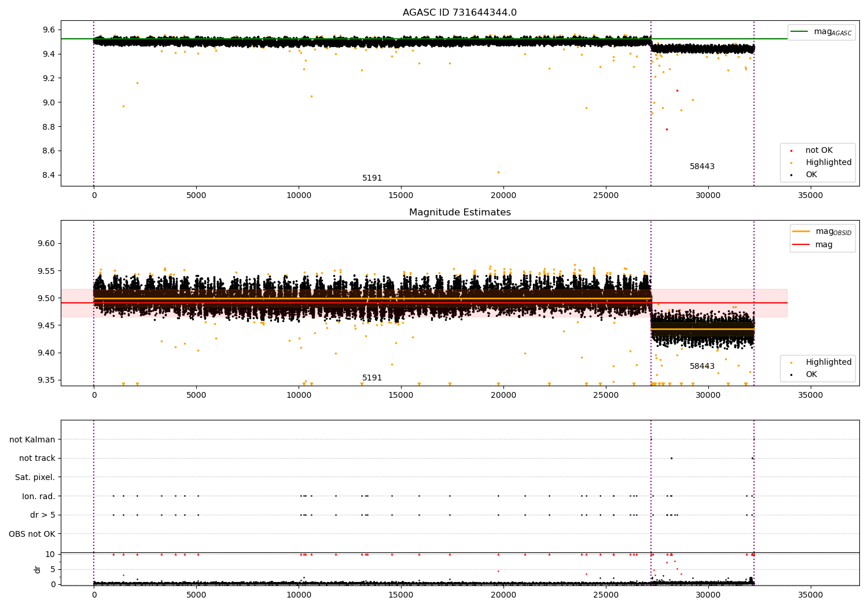Click the 58443 obsid label in top plot
868x608 pixels.
[702, 167]
